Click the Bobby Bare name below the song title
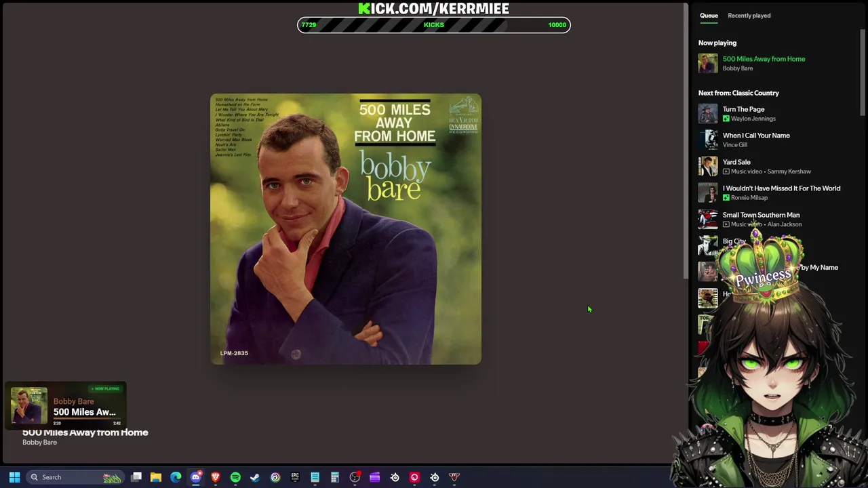The image size is (868, 488). [x=39, y=443]
